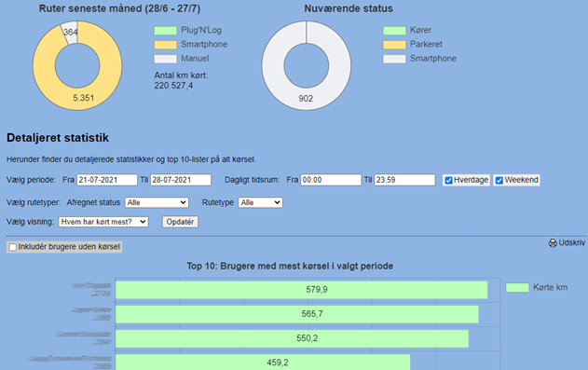The width and height of the screenshot is (588, 370).
Task: Click the Parkeret yellow legend swatch
Action: click(x=394, y=45)
